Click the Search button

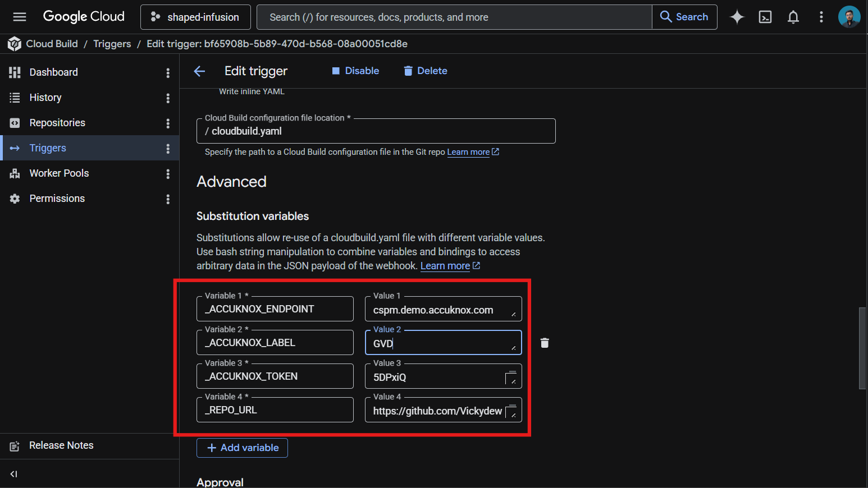(684, 17)
